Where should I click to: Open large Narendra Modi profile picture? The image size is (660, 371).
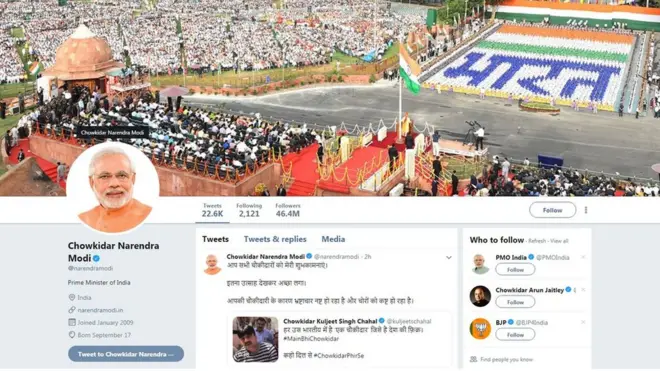tap(113, 188)
